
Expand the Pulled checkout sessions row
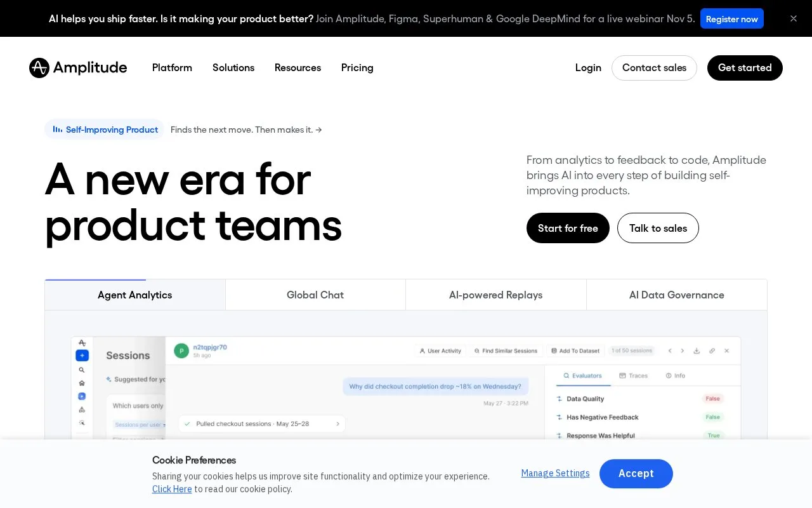coord(262,424)
